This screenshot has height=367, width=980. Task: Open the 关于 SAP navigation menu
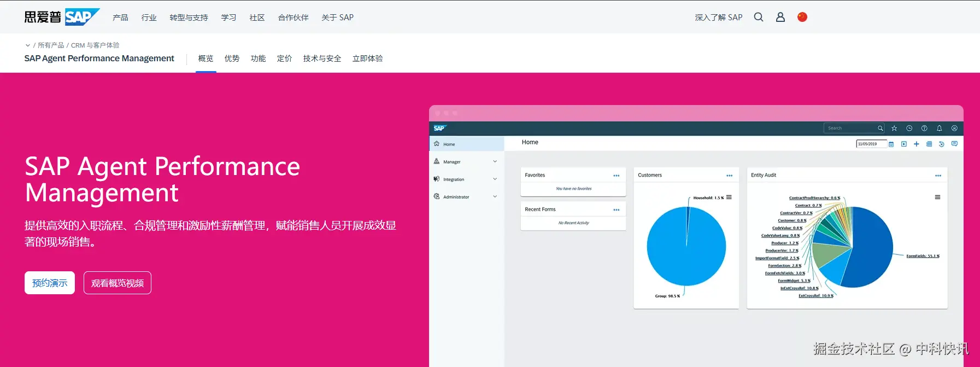[337, 18]
